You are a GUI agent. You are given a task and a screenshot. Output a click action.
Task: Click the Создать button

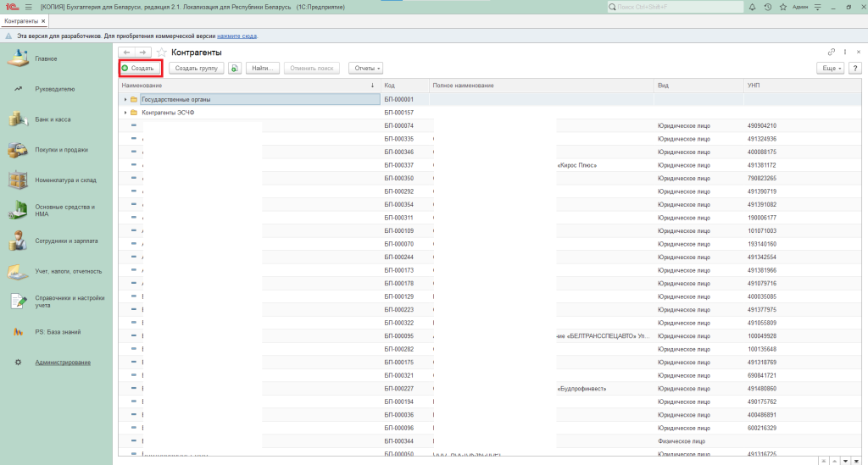[x=137, y=68]
